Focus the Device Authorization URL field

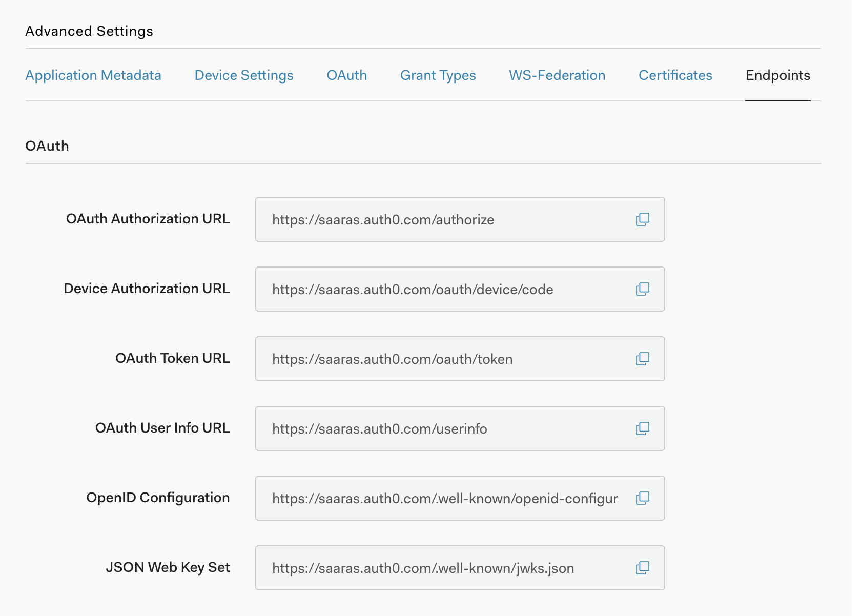[441, 290]
